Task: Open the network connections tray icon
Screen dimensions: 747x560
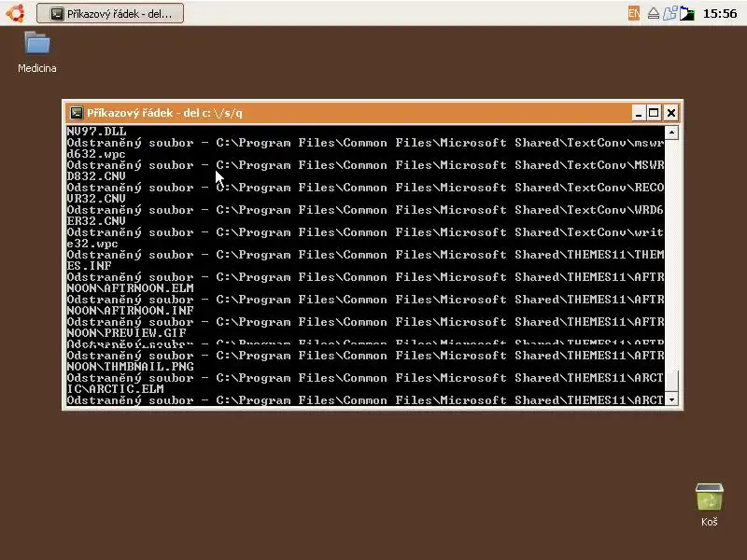Action: 669,13
